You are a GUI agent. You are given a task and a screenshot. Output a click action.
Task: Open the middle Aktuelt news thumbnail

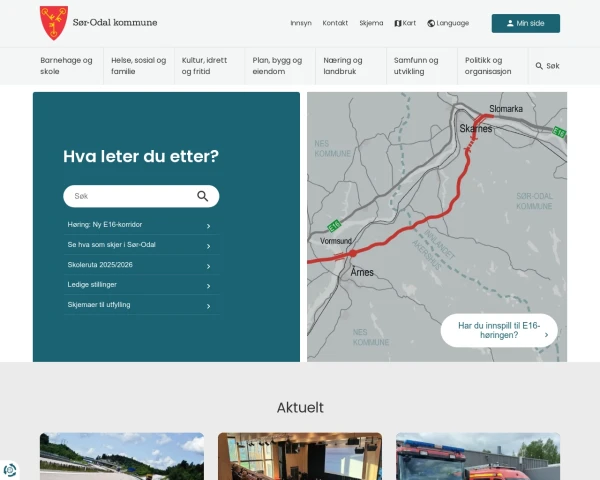click(300, 456)
